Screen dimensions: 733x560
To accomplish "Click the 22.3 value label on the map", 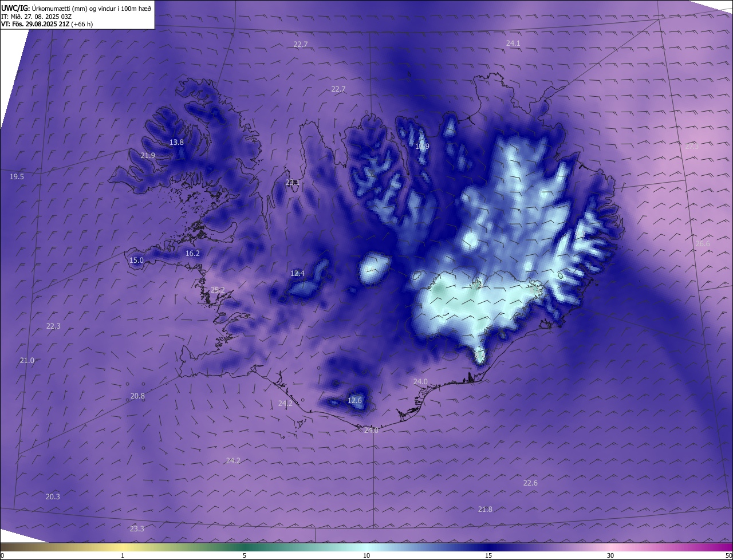I will click(x=53, y=326).
